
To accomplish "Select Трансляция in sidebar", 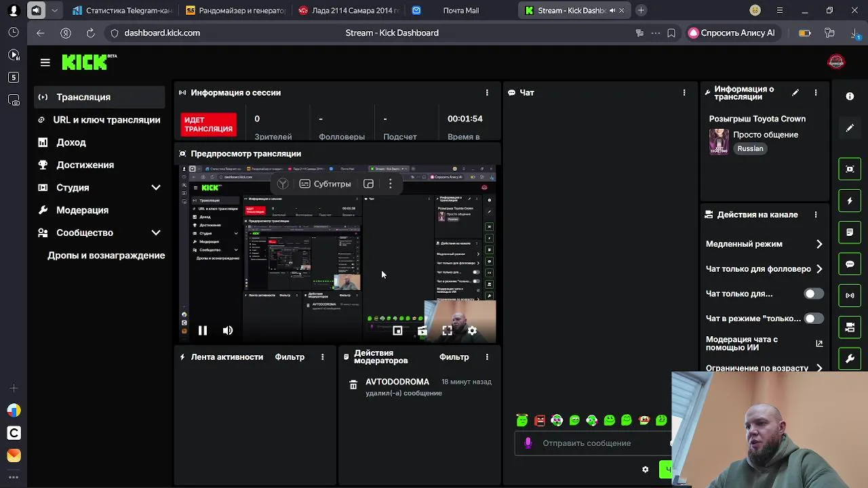I will pos(99,97).
